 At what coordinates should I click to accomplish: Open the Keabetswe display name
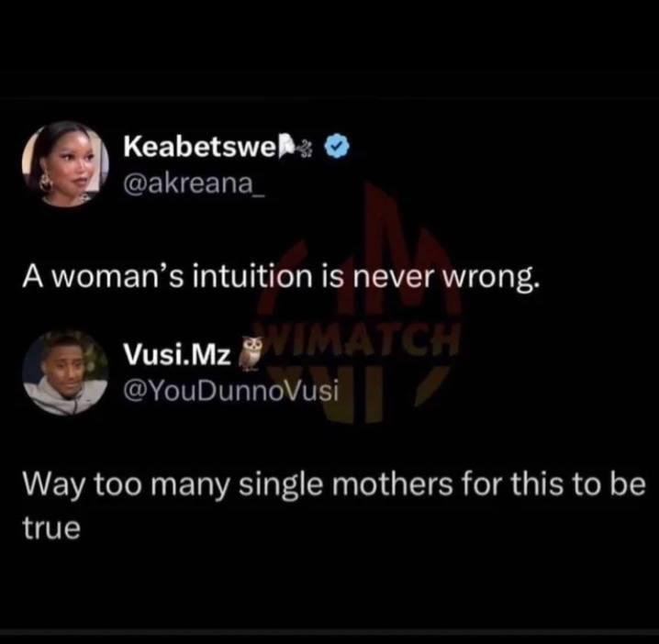[x=200, y=146]
